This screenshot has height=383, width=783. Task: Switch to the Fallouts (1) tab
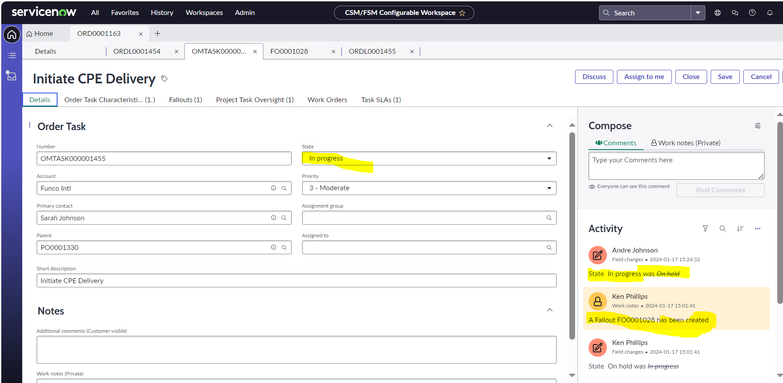point(185,100)
